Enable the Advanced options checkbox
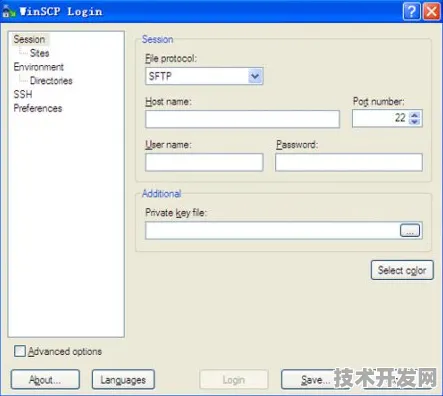 20,351
